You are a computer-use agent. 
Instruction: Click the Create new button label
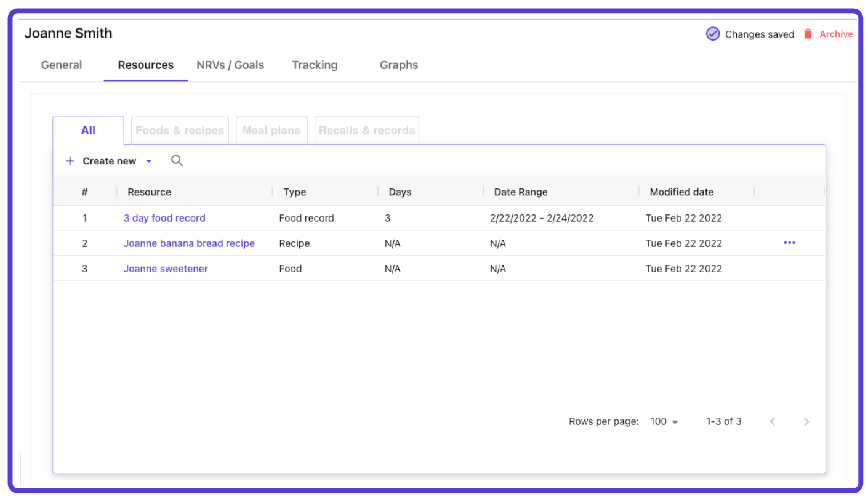point(110,161)
